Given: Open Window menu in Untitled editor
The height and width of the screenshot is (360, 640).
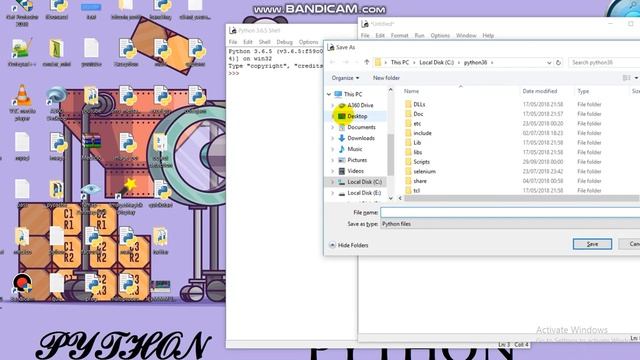Looking at the screenshot, I should point(466,36).
